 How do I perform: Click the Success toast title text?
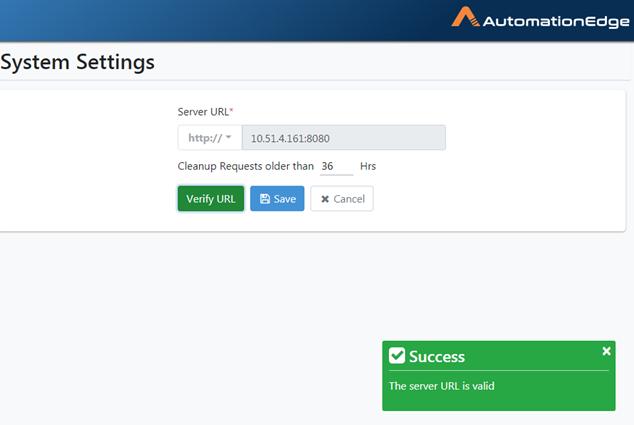pyautogui.click(x=437, y=357)
